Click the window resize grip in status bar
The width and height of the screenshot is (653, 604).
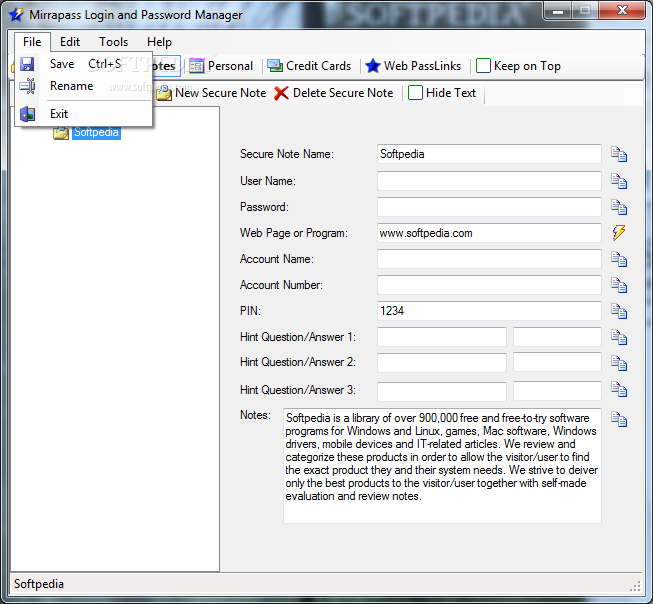[x=635, y=586]
